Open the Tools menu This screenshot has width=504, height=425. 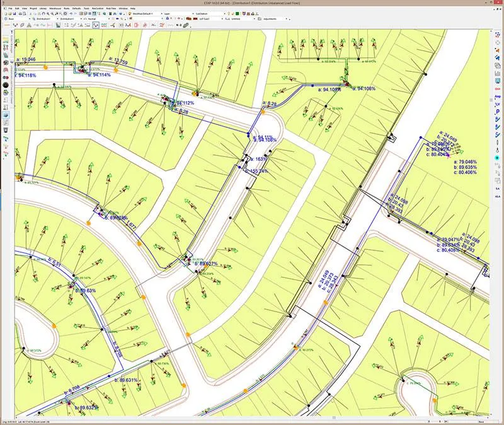click(x=86, y=8)
